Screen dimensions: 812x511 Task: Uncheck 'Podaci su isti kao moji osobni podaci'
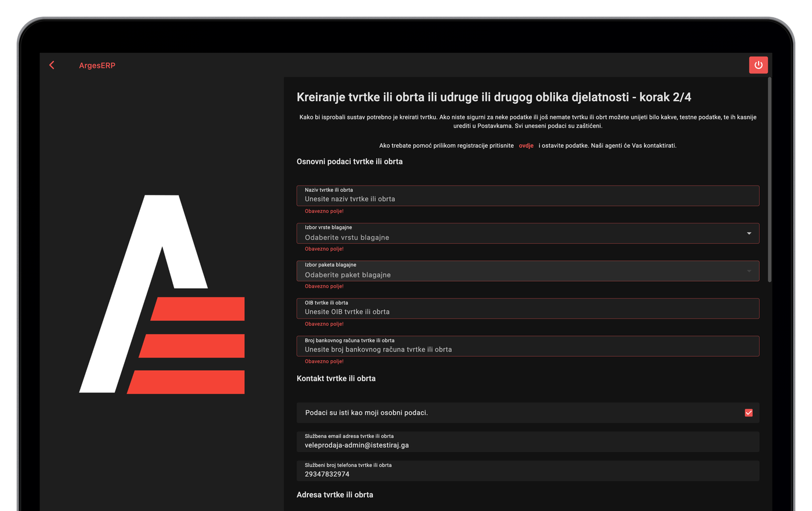749,413
